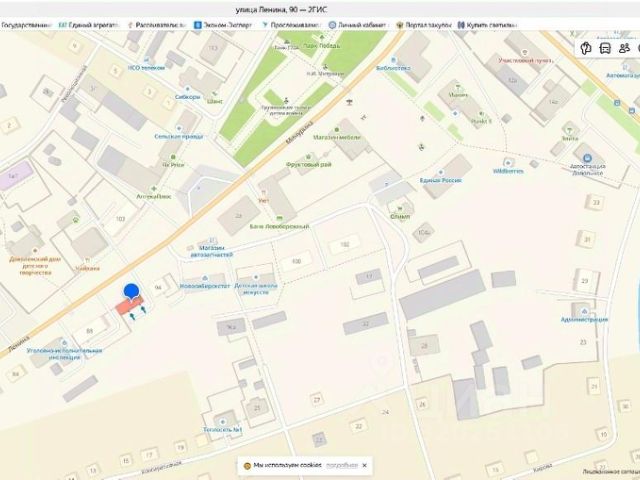This screenshot has height=480, width=640.
Task: Select the Олимп shop marker
Action: [x=400, y=209]
